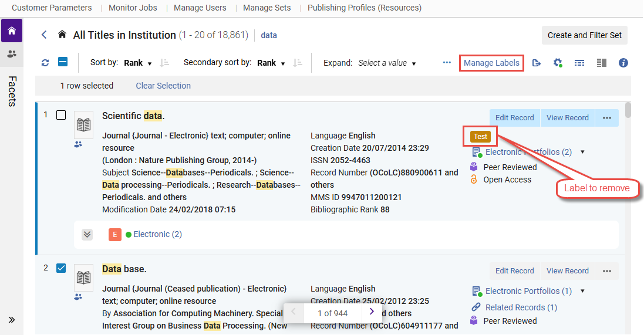Click the Peer Reviewed icon for Scientific data
Image resolution: width=644 pixels, height=335 pixels.
click(474, 167)
